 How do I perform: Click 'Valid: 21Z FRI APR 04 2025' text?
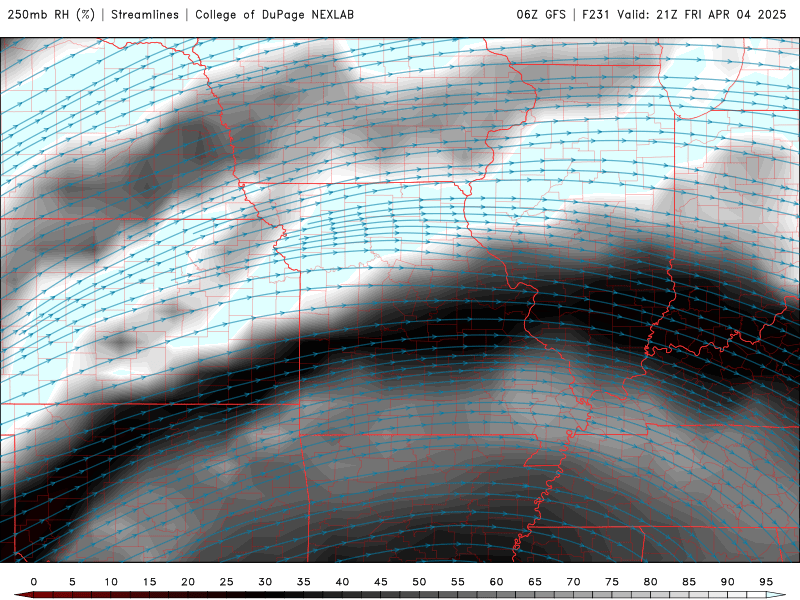[x=702, y=15]
